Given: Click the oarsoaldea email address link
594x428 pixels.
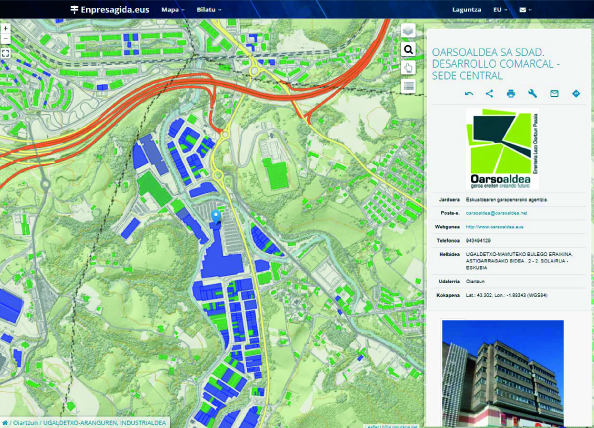Looking at the screenshot, I should [x=496, y=213].
